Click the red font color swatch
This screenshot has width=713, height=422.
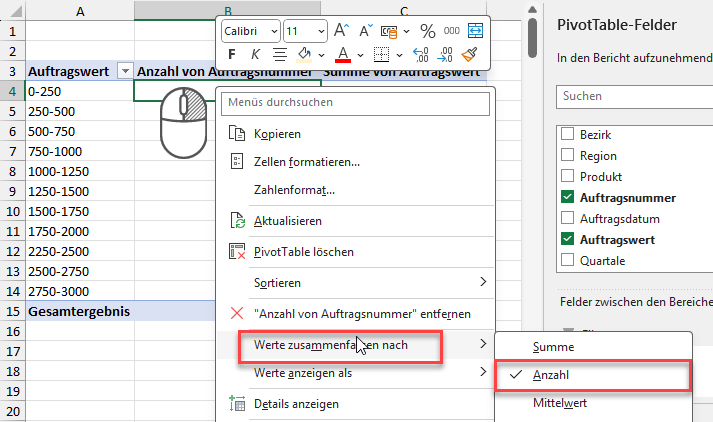pyautogui.click(x=342, y=55)
